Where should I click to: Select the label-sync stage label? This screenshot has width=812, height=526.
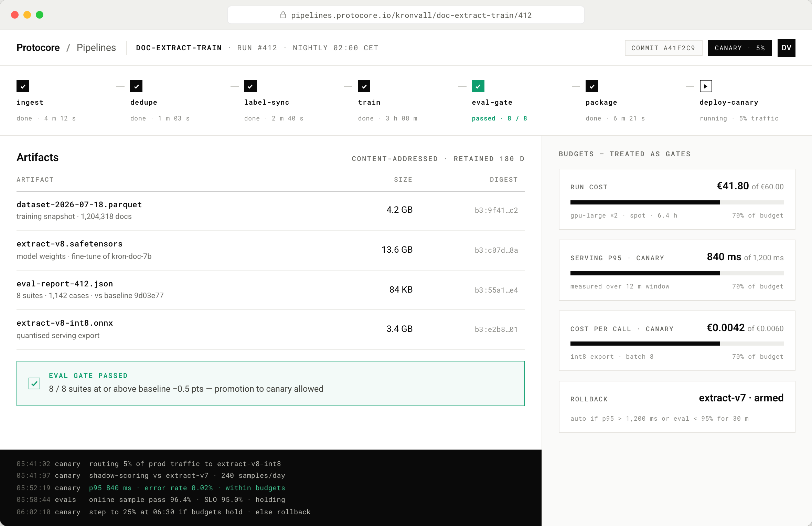click(267, 102)
